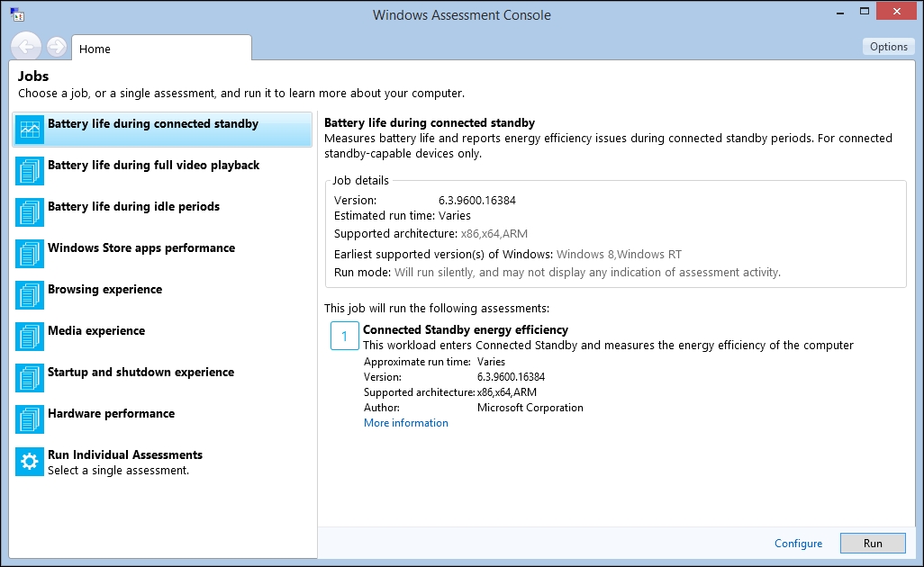Select the Battery life during connected standby job icon
The width and height of the screenshot is (924, 567).
pos(28,130)
